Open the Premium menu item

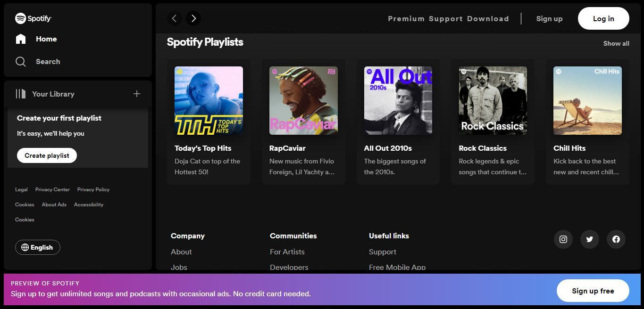point(406,19)
